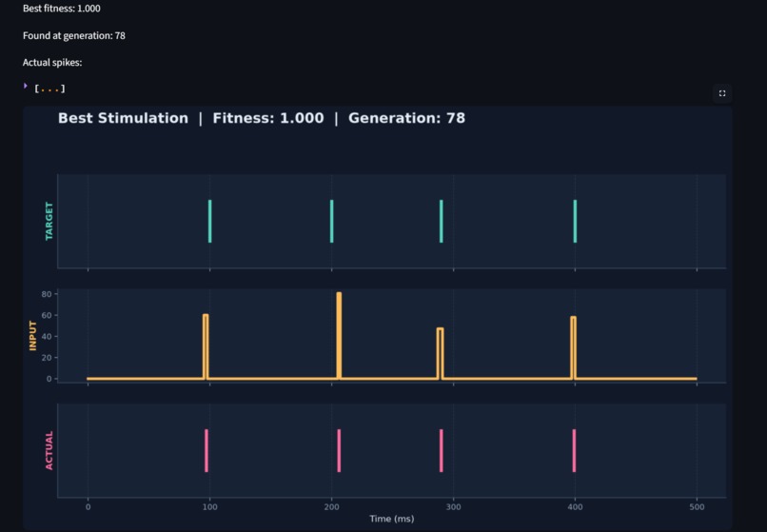Click the ACTUAL spike near 97 ms

tap(206, 451)
